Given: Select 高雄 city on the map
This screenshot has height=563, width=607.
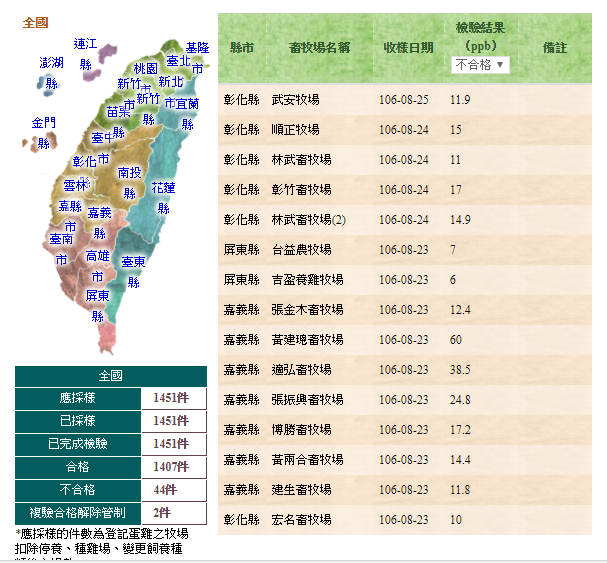Looking at the screenshot, I should 98,266.
